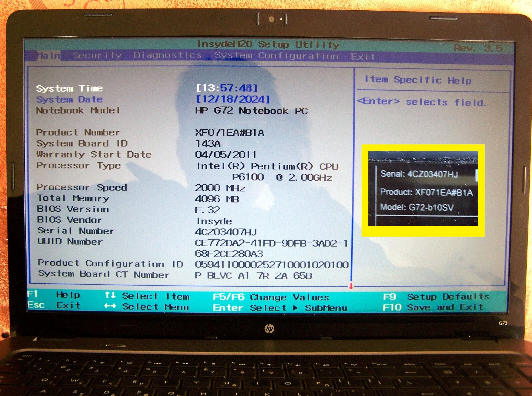Click the Product Configuration ID label
The width and height of the screenshot is (532, 396).
pyautogui.click(x=111, y=263)
